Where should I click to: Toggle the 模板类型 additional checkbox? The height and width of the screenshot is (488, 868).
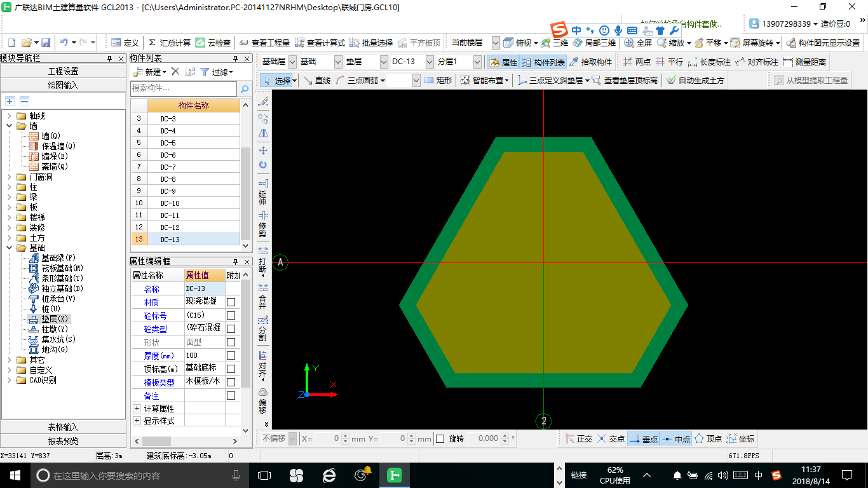point(231,383)
